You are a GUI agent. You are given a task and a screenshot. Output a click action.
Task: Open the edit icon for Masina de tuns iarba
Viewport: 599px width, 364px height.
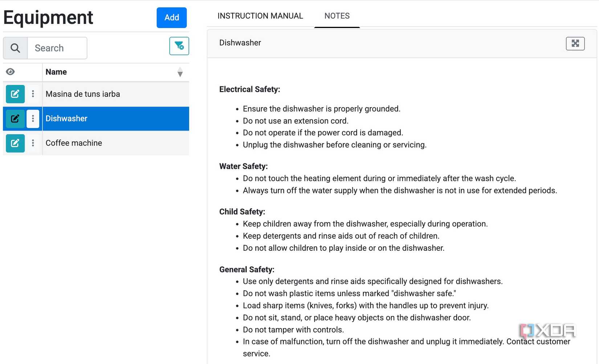pyautogui.click(x=15, y=94)
